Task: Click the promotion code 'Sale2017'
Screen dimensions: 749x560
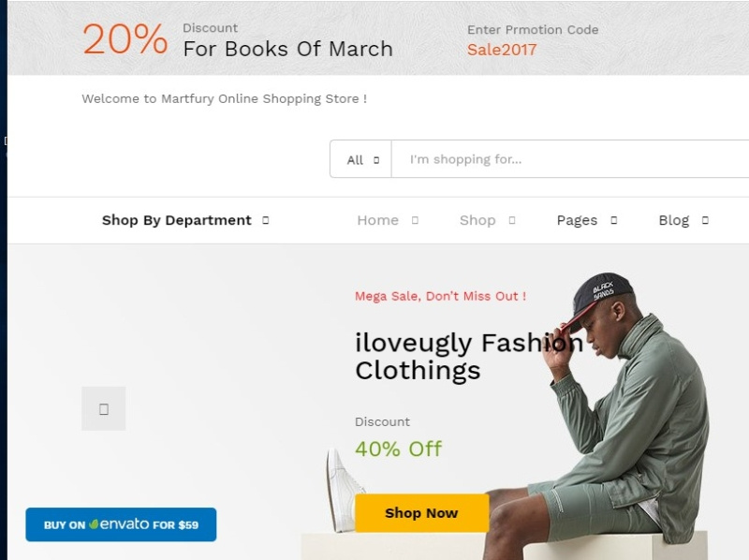Action: point(502,50)
